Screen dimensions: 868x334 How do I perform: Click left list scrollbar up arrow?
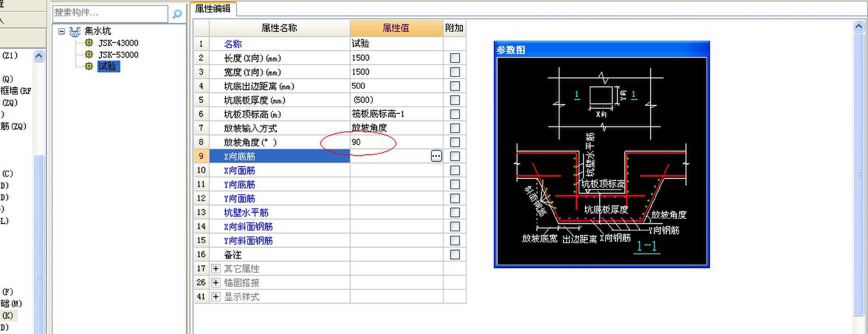[39, 56]
